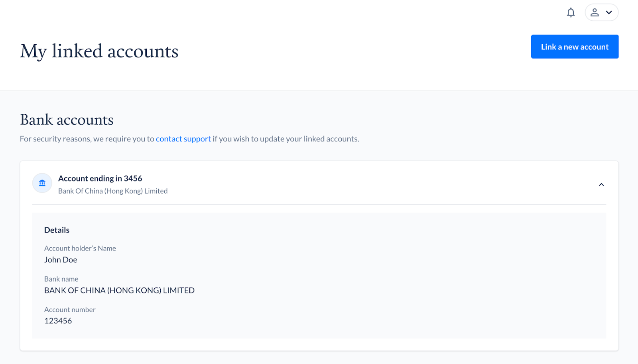
Task: Click the Bank name field label
Action: [61, 279]
